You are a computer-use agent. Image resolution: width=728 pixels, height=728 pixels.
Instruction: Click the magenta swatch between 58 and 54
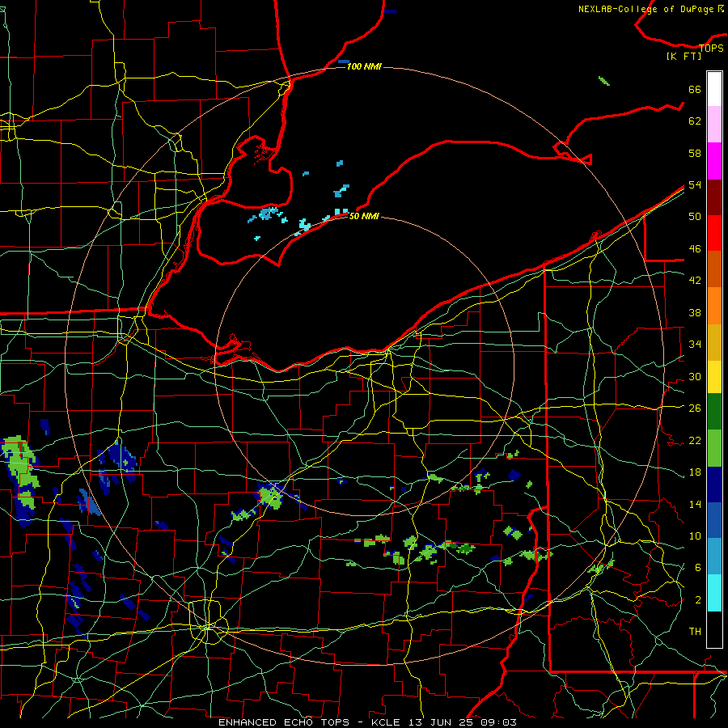click(714, 161)
